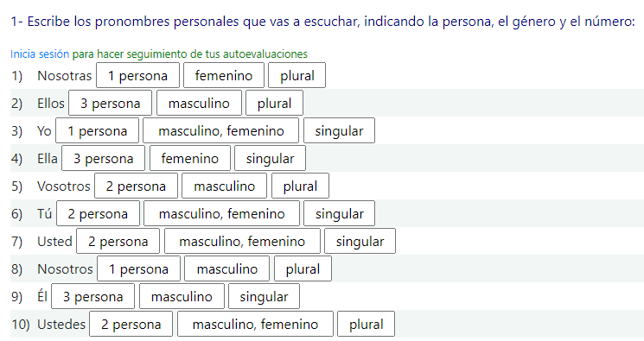Select the '3 persona' field for Ellos

tap(111, 103)
